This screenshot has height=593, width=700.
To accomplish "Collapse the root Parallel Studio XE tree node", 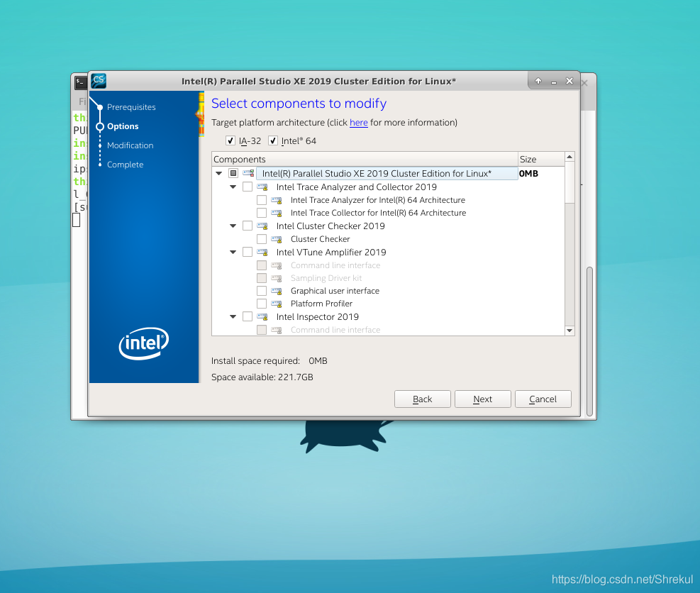I will click(218, 173).
